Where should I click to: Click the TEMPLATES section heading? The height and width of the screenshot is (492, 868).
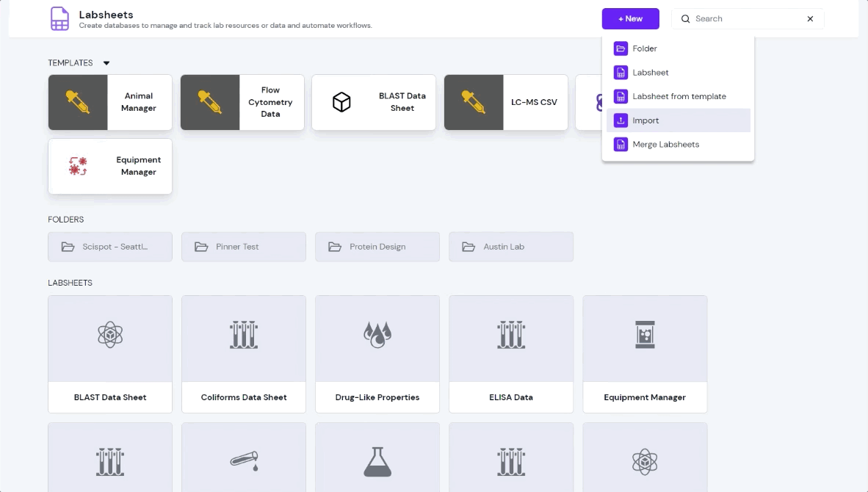70,63
